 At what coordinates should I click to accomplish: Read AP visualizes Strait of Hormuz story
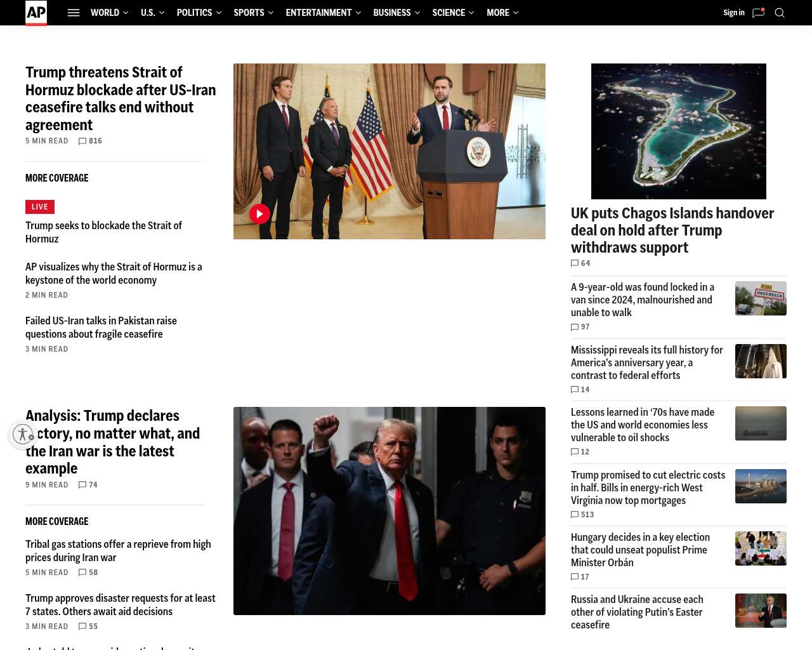click(x=114, y=274)
